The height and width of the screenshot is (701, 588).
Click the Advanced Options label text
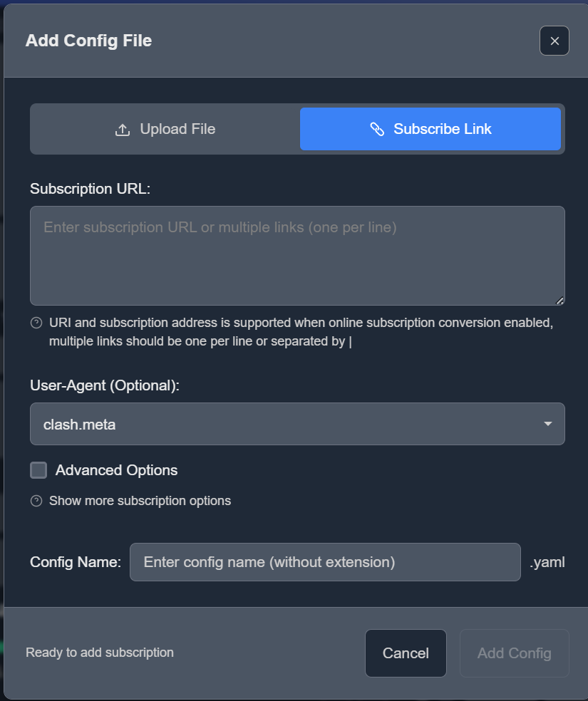pyautogui.click(x=116, y=470)
